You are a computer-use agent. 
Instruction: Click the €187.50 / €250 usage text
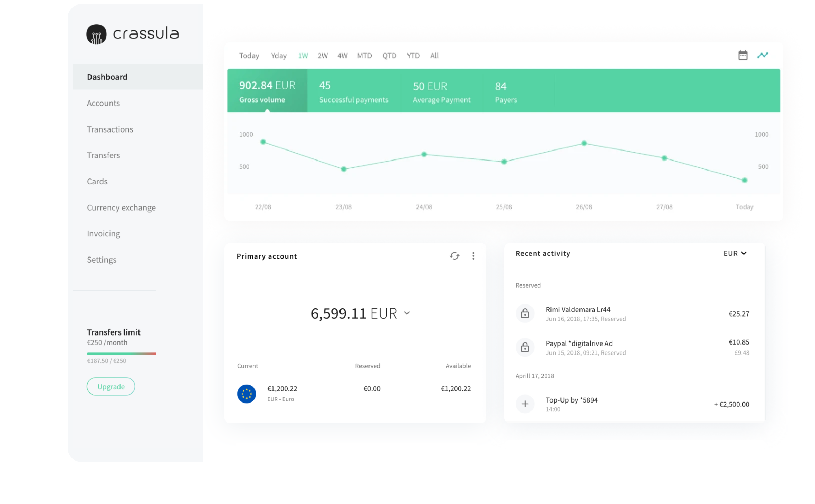click(106, 361)
